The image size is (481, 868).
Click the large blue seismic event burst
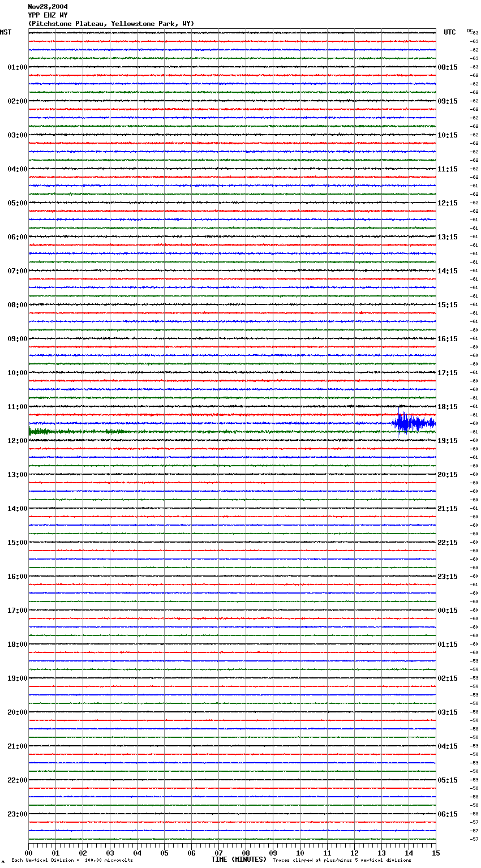coord(413,423)
